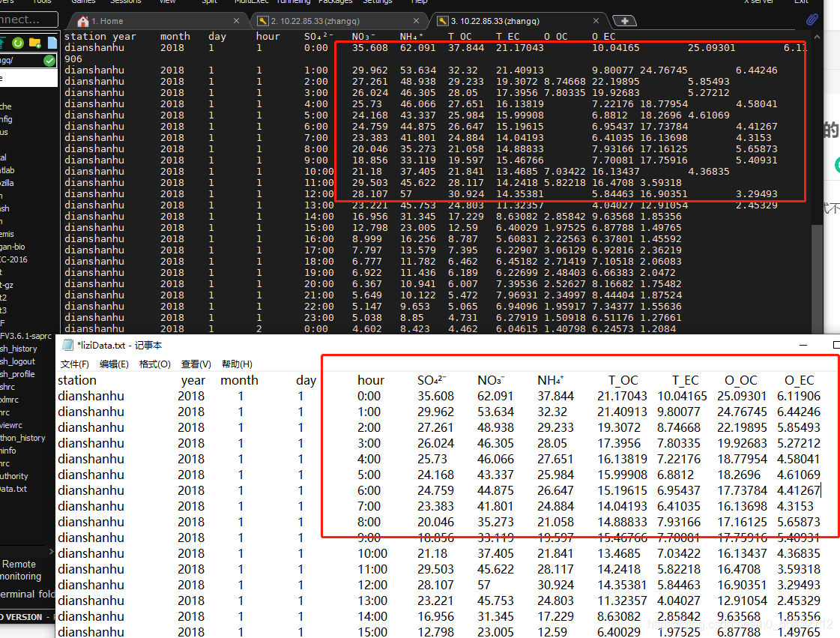Select t-gz item in SFTP list
The width and height of the screenshot is (840, 638).
click(7, 285)
